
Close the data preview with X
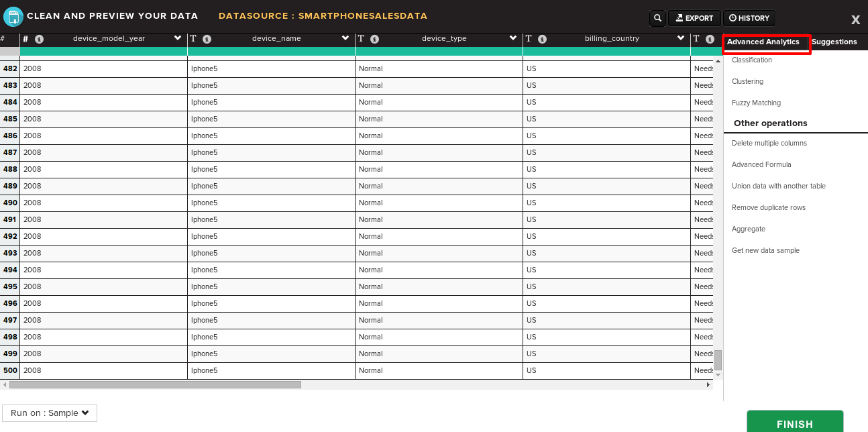pos(855,20)
